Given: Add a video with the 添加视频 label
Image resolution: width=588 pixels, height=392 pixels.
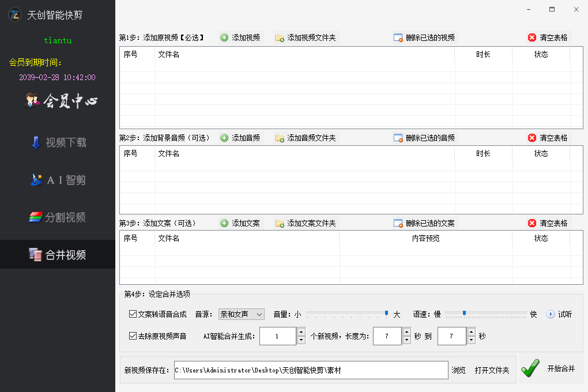Looking at the screenshot, I should (246, 37).
